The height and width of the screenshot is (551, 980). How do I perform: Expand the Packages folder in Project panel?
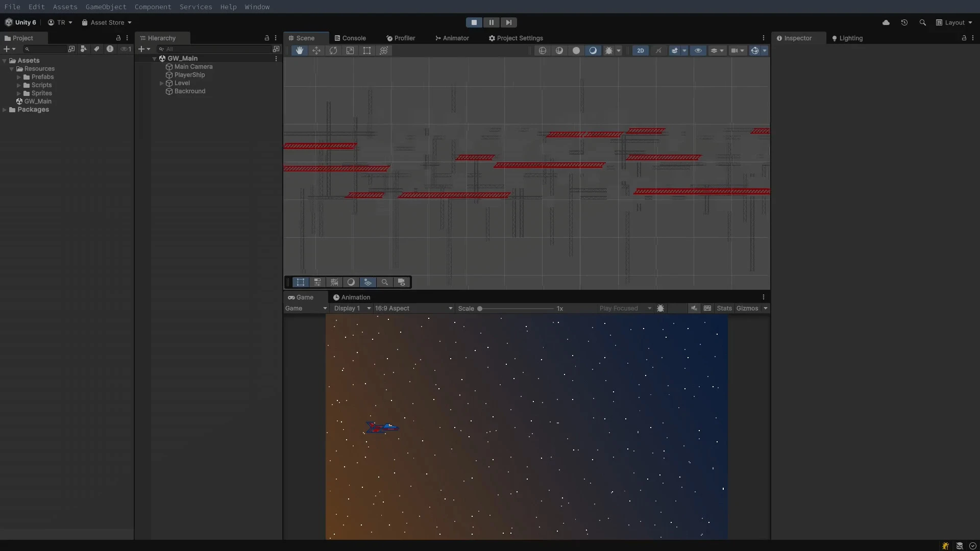(4, 110)
